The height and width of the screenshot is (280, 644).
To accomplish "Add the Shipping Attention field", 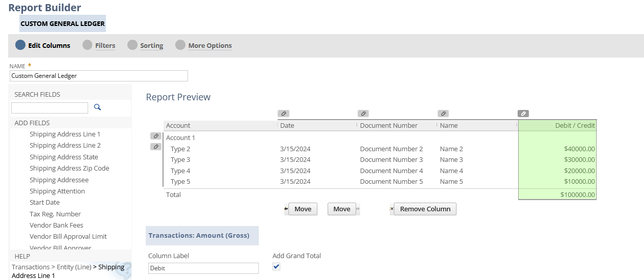I will click(57, 191).
